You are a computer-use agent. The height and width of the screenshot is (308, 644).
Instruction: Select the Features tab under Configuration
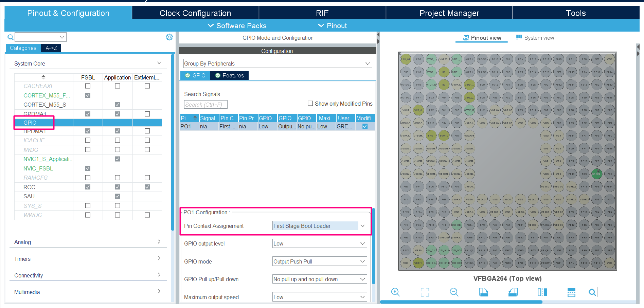pos(229,75)
